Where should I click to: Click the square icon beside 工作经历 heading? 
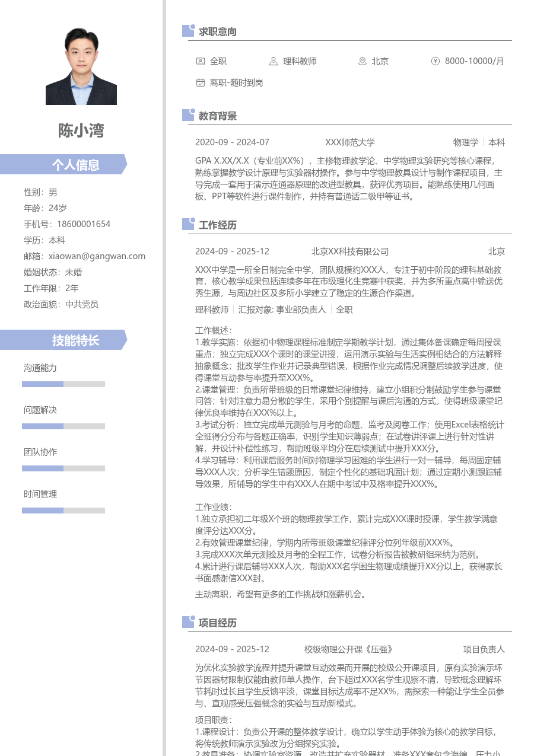(188, 224)
